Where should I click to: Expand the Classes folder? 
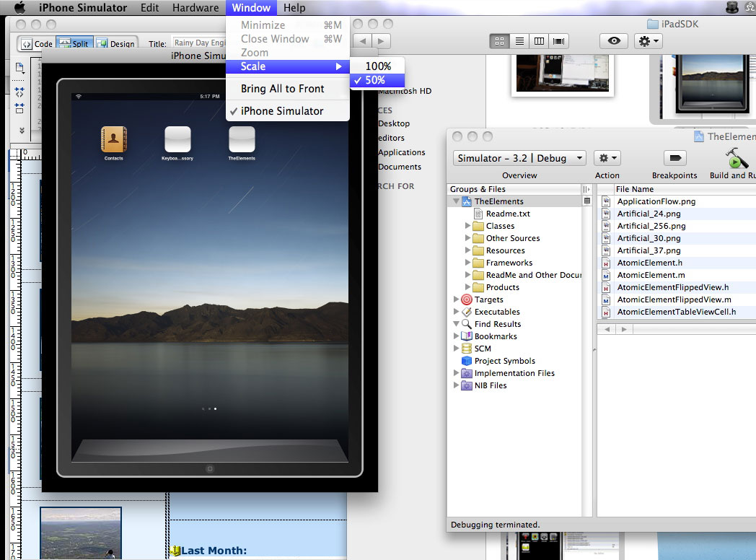pos(467,226)
